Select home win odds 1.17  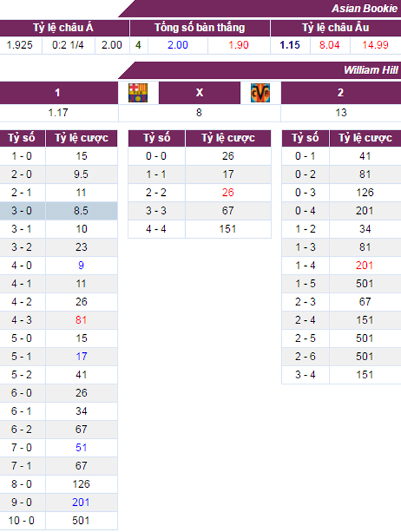[x=58, y=113]
